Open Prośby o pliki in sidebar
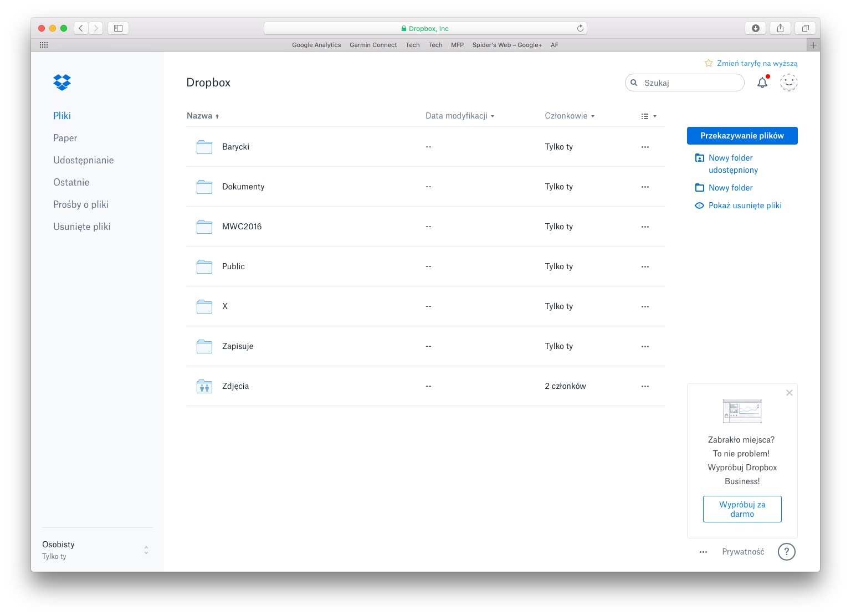This screenshot has height=616, width=851. pos(81,204)
